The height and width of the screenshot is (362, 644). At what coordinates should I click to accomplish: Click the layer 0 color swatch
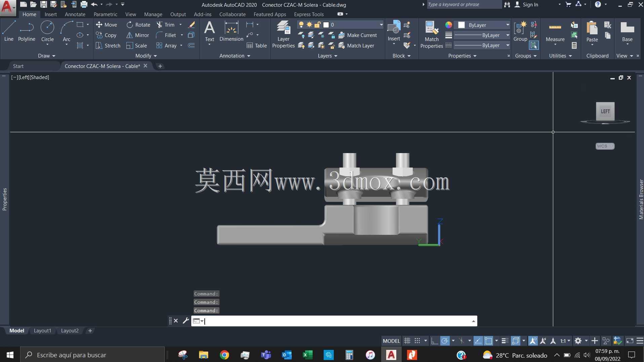[326, 25]
